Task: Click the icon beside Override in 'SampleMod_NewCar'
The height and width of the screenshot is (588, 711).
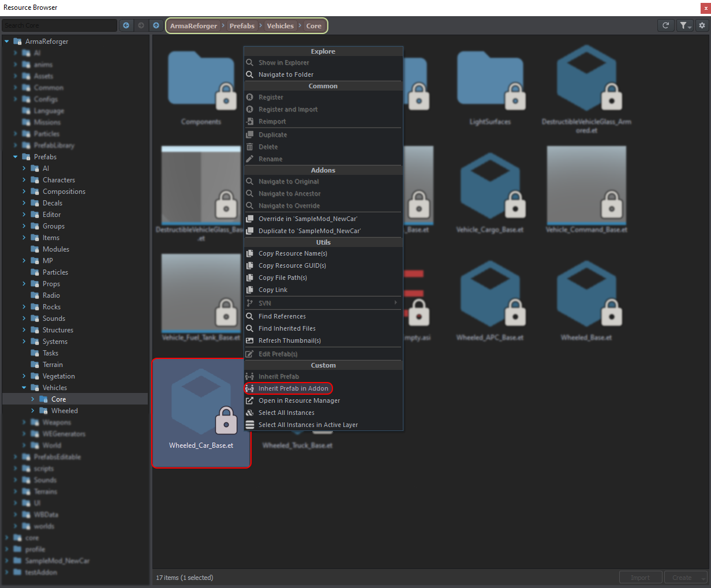Action: [x=250, y=219]
